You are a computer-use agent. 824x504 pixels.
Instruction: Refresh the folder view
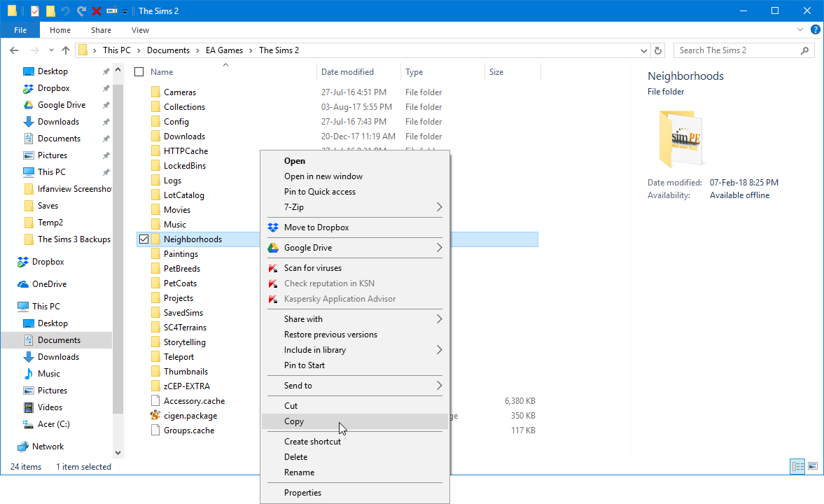coord(658,50)
